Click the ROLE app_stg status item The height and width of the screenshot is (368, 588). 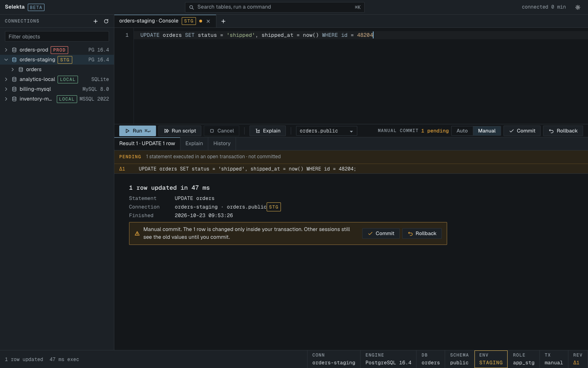(x=523, y=359)
